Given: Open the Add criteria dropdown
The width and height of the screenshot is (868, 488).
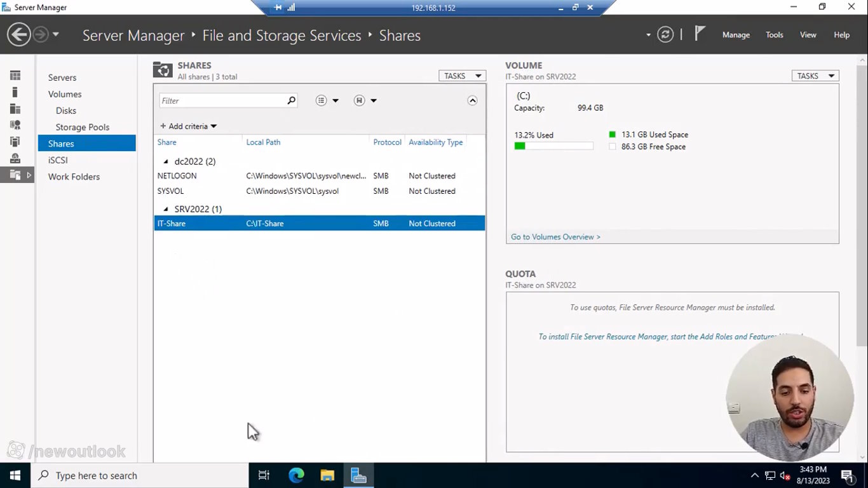Looking at the screenshot, I should tap(189, 126).
